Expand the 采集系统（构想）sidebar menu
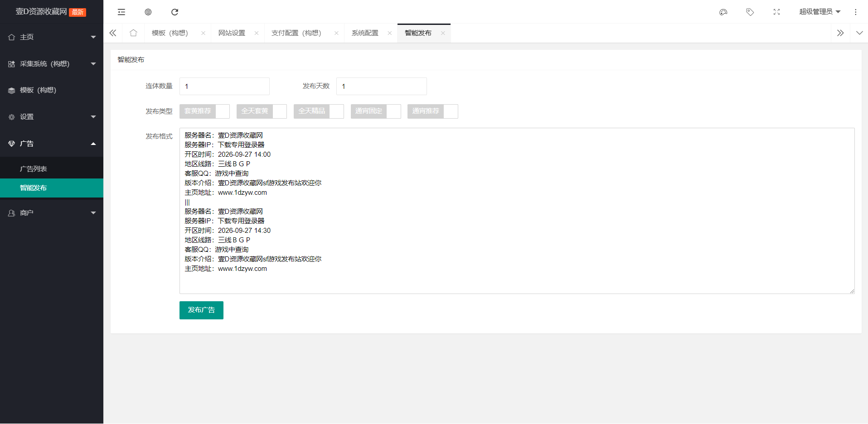The width and height of the screenshot is (868, 424). tap(52, 64)
